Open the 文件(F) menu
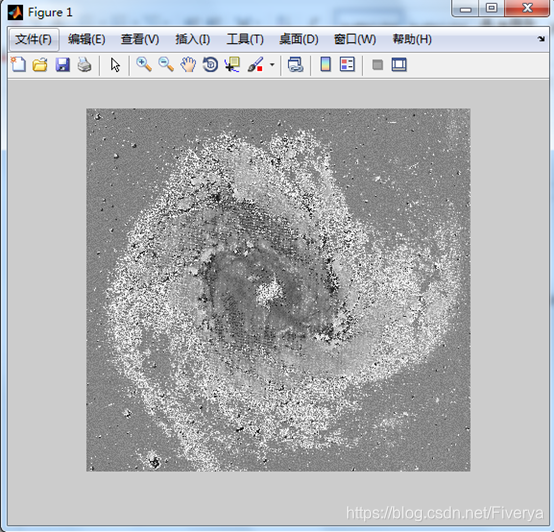 [34, 39]
